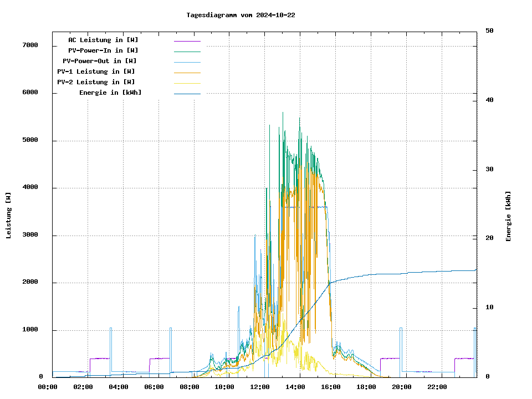Select the AC Leistung legend label
Image resolution: width=532 pixels, height=399 pixels.
[x=103, y=40]
